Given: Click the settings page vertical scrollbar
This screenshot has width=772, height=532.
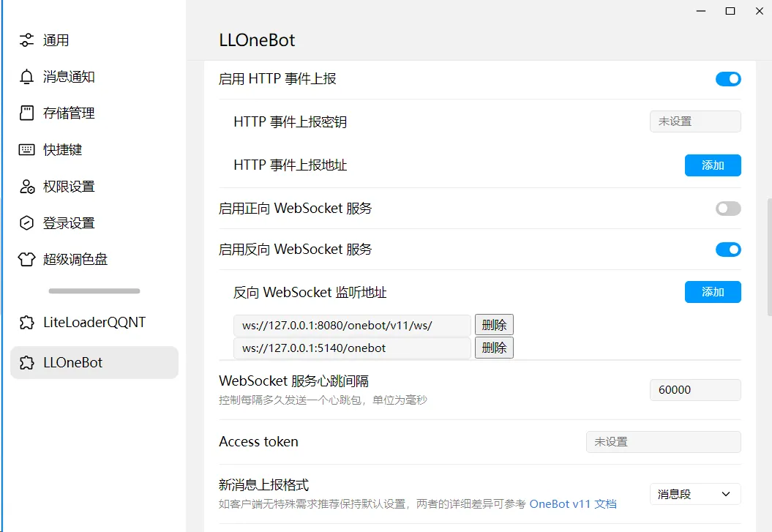Looking at the screenshot, I should 770,256.
